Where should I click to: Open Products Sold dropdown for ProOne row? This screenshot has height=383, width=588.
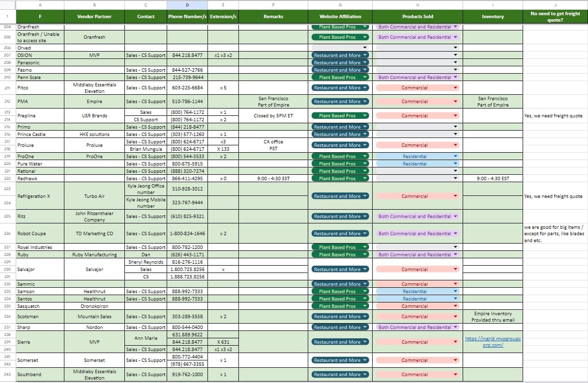[417, 157]
